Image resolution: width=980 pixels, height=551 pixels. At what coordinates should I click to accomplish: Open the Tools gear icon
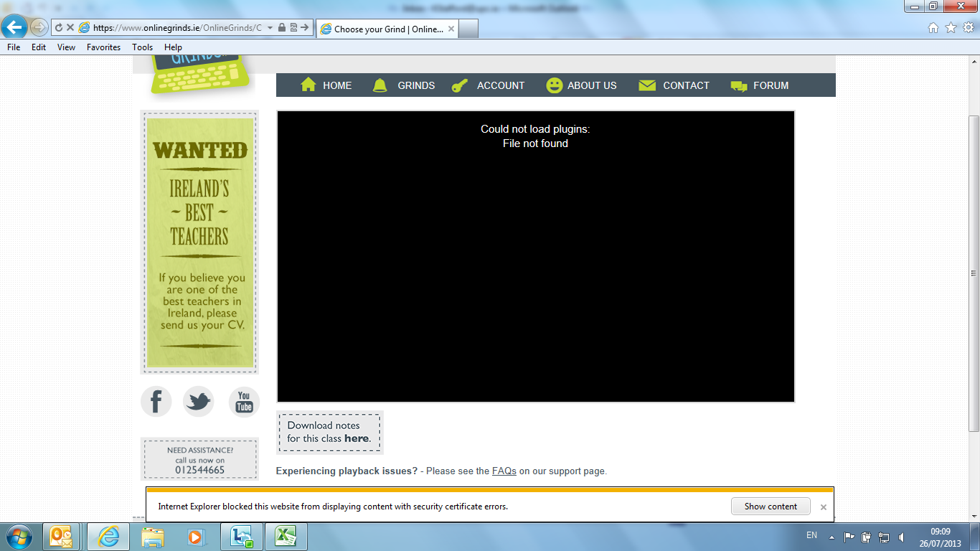tap(968, 27)
